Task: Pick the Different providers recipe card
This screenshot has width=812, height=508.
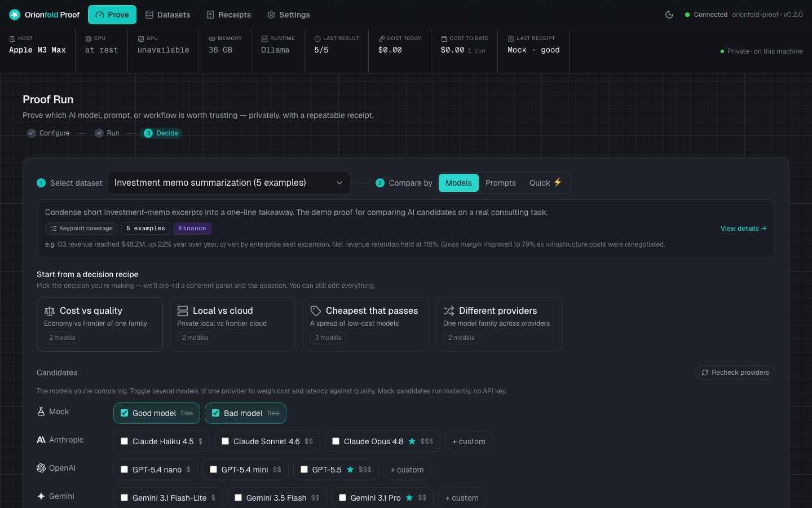Action: click(499, 325)
